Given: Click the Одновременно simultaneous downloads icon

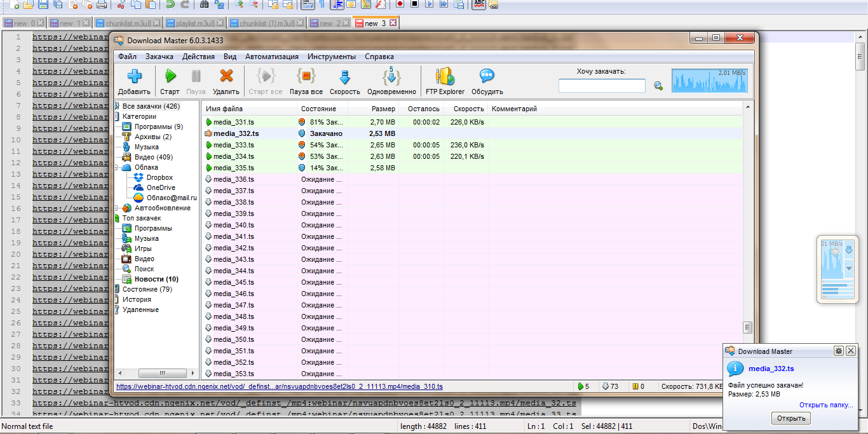Looking at the screenshot, I should click(391, 76).
